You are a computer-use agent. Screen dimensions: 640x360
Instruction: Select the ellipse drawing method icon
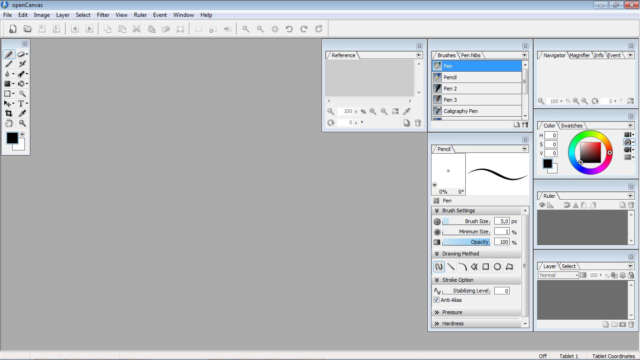click(497, 267)
